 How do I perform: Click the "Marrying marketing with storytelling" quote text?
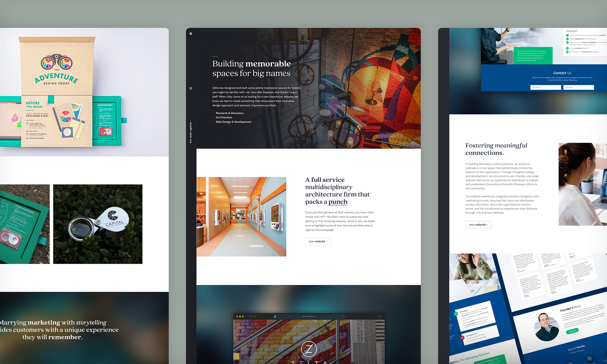pyautogui.click(x=59, y=330)
